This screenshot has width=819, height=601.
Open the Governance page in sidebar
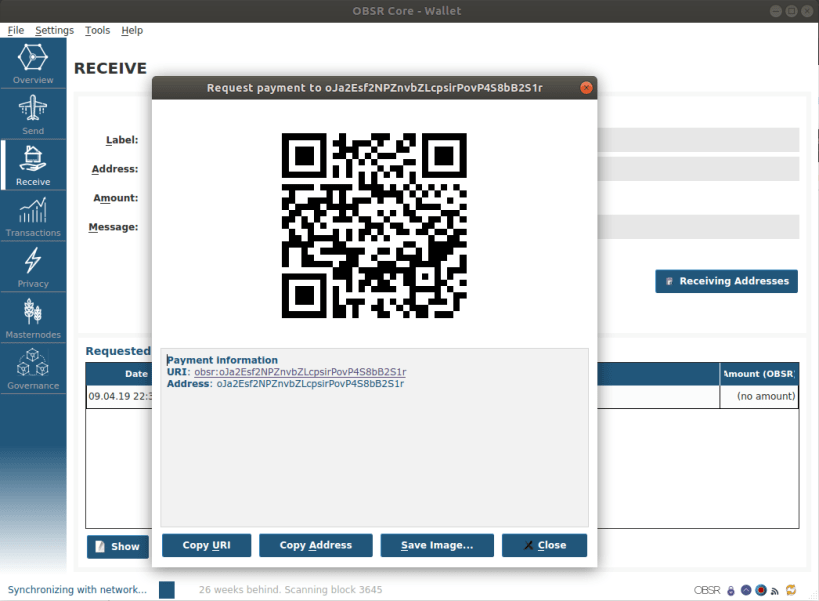coord(33,369)
